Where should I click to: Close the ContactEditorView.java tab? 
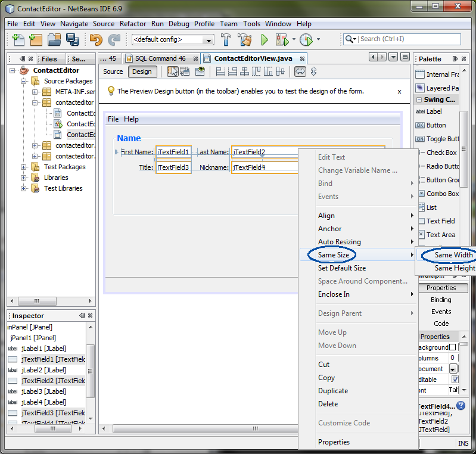302,58
